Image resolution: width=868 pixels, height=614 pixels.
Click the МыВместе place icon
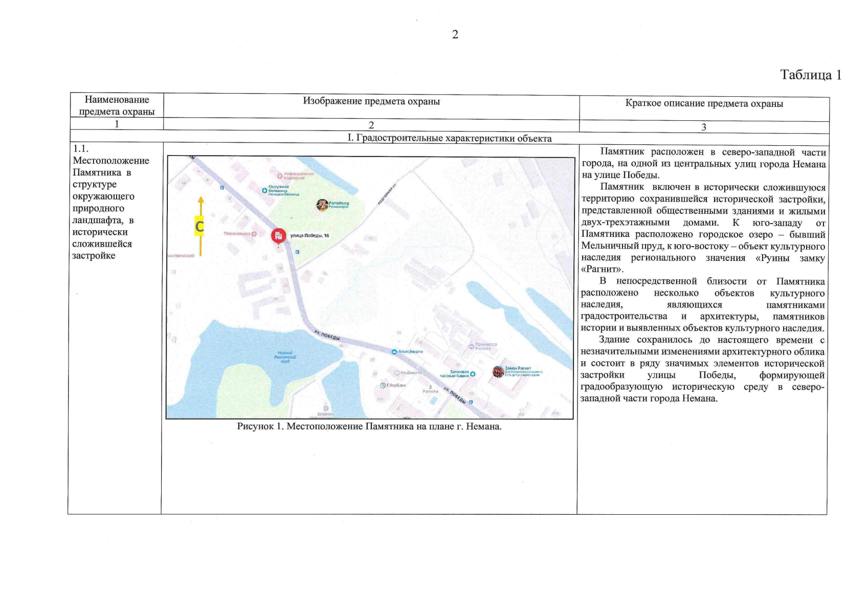coord(397,373)
